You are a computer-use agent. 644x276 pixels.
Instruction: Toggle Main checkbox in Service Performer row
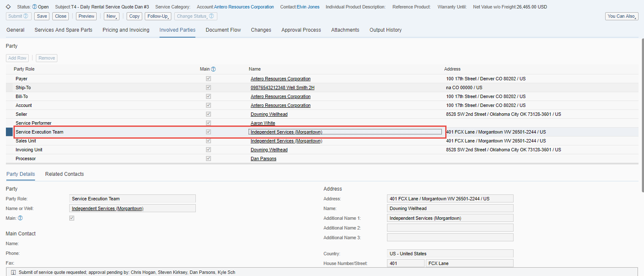(x=208, y=123)
